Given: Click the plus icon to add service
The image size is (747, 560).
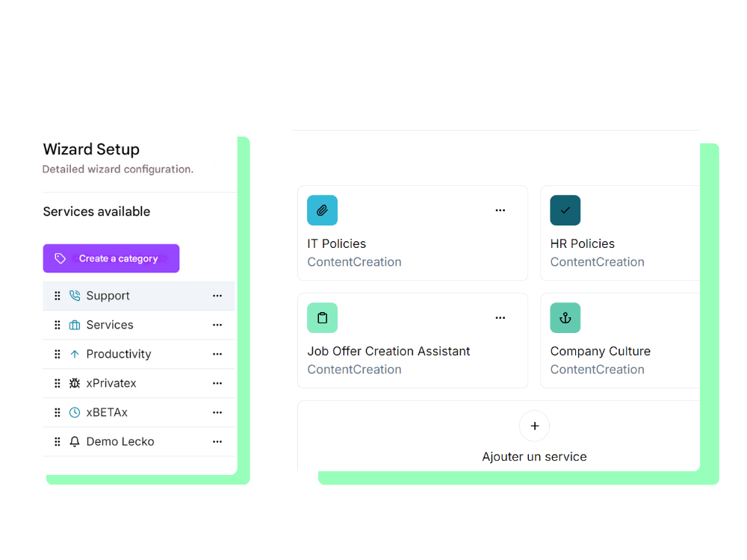Looking at the screenshot, I should [534, 426].
